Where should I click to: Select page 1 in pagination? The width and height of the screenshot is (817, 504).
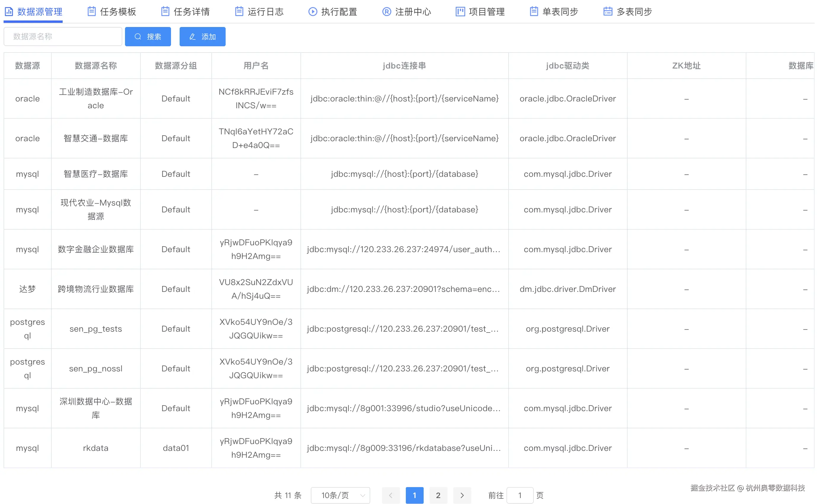click(414, 495)
